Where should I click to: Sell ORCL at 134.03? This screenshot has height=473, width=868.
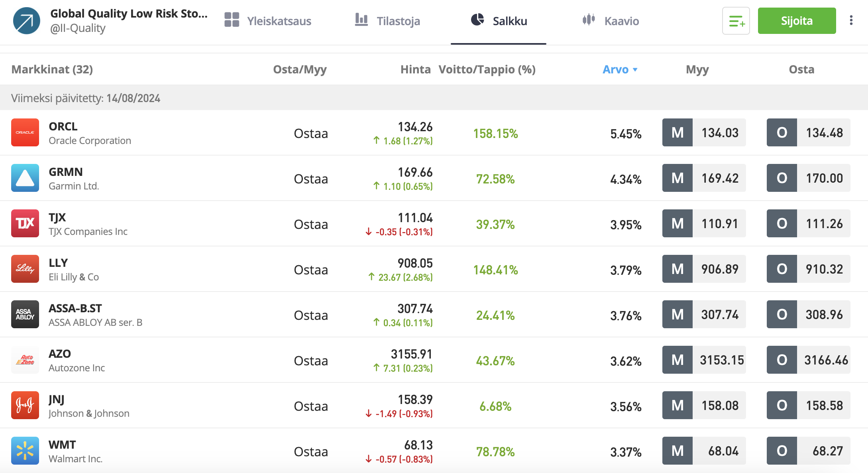(704, 132)
